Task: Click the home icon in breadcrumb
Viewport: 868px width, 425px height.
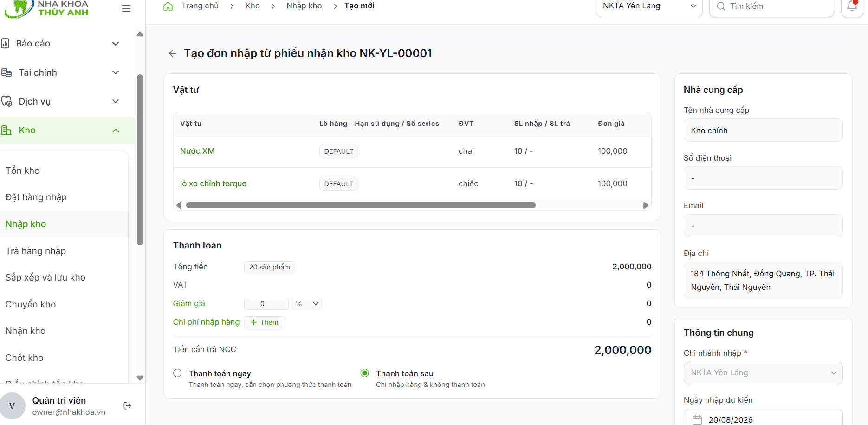Action: (168, 6)
